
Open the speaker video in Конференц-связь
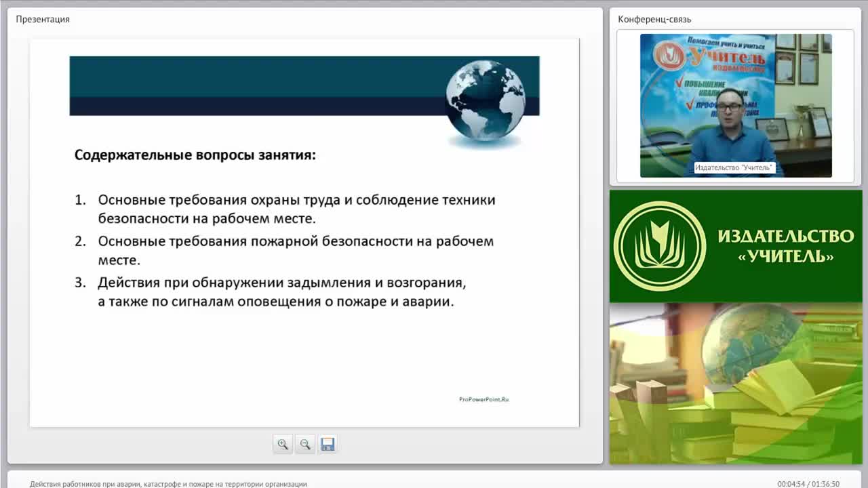coord(736,106)
